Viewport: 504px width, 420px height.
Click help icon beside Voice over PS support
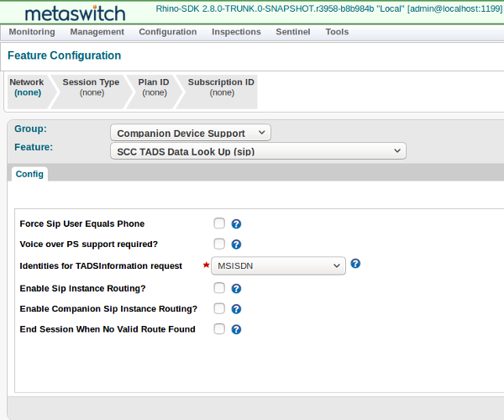coord(236,244)
